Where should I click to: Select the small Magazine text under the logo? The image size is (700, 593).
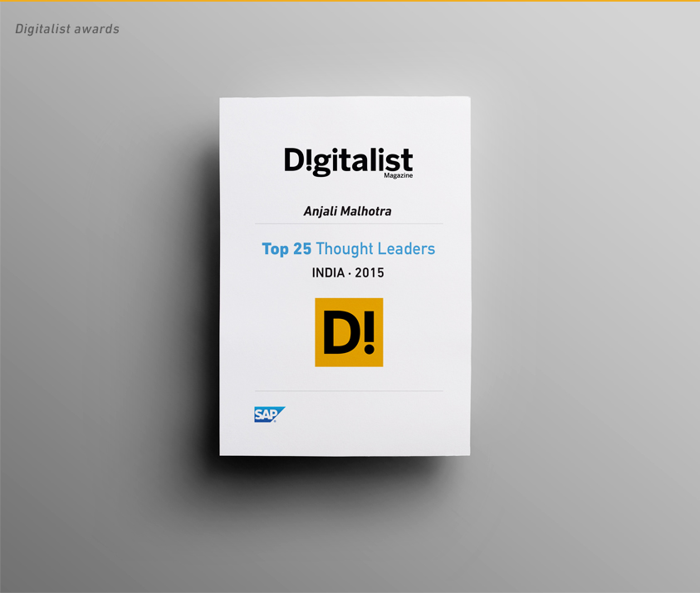[x=398, y=175]
